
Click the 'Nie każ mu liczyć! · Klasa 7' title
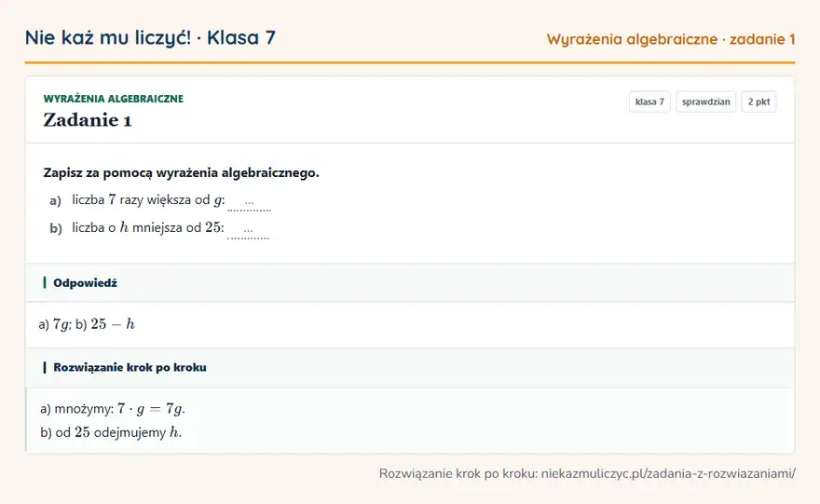[x=150, y=37]
